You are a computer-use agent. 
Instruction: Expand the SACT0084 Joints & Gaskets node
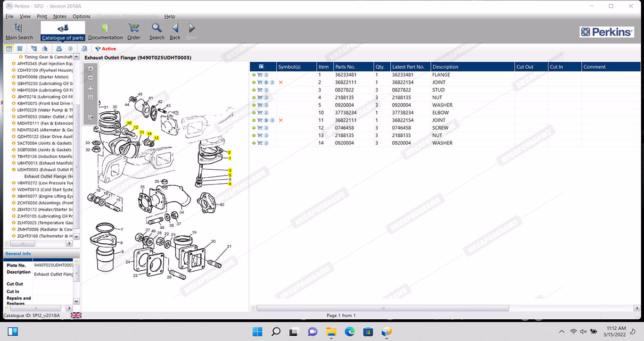pyautogui.click(x=14, y=143)
